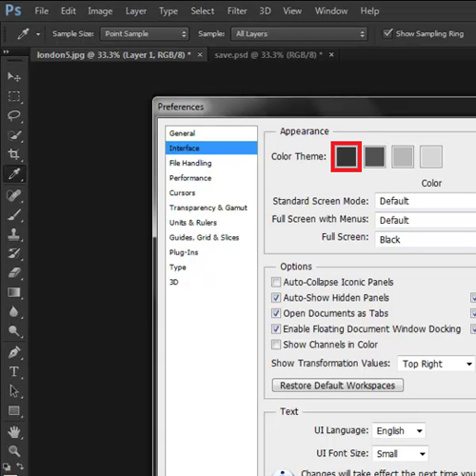Open the File menu
Screen dimensions: 476x476
tap(42, 11)
